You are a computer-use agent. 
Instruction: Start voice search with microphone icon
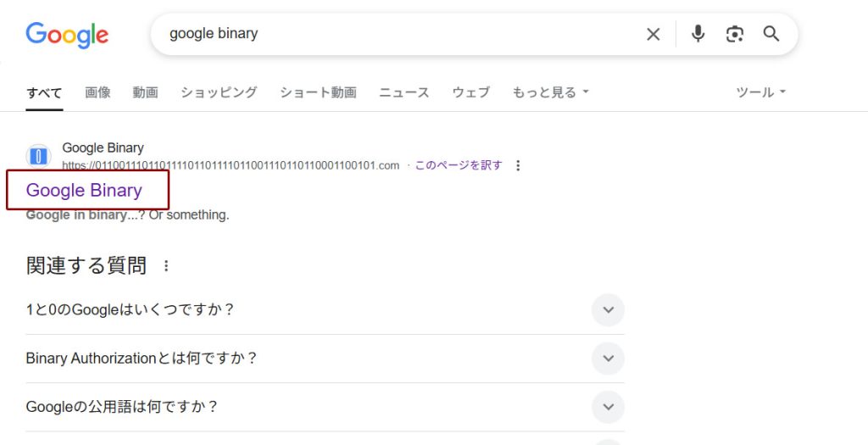(x=698, y=34)
